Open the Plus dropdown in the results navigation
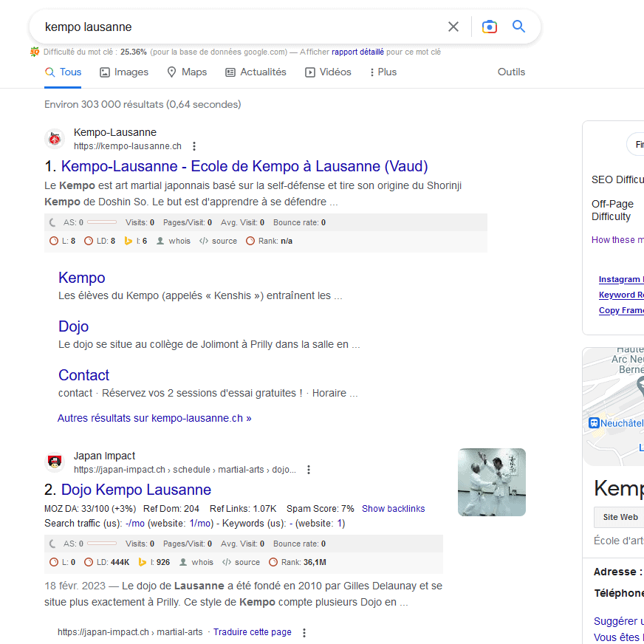This screenshot has height=644, width=644. pos(382,72)
